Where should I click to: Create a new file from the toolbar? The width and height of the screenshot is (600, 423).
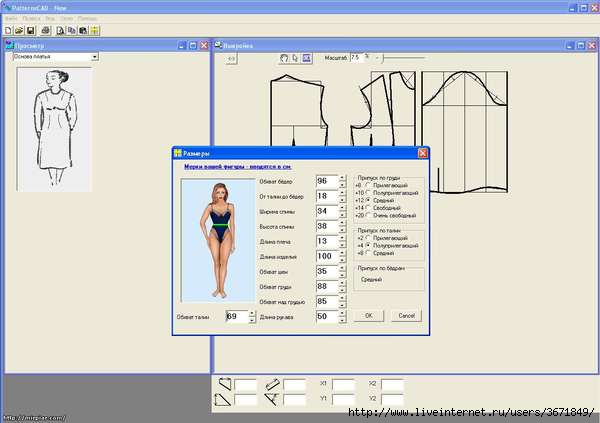[x=8, y=30]
